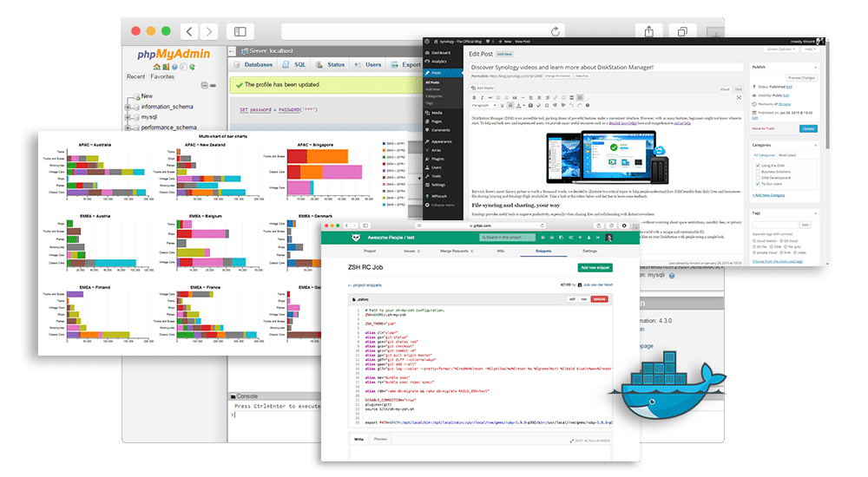The image size is (868, 477).
Task: Click red remove button on GitLab snippet
Action: coord(599,299)
